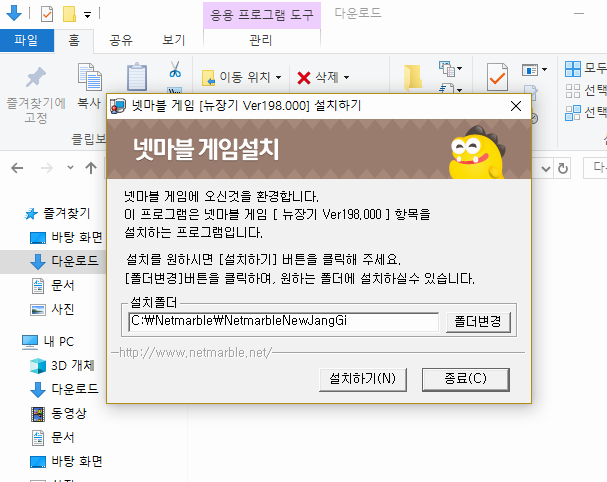Click the installer icon in dialog title bar
This screenshot has height=482, width=607.
pos(118,106)
